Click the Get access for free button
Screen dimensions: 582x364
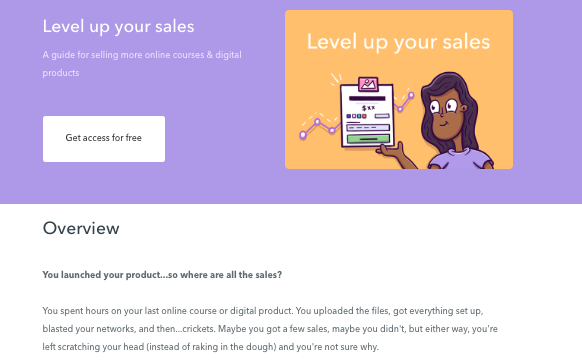pyautogui.click(x=104, y=139)
